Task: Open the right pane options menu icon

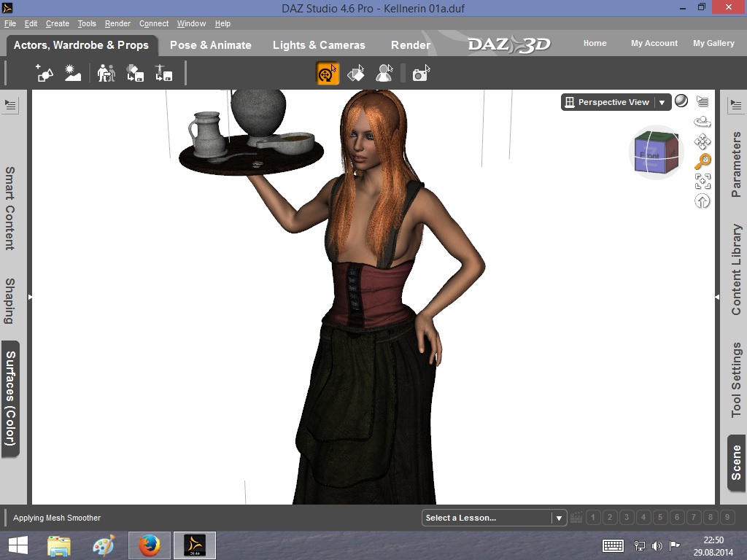Action: click(x=735, y=105)
